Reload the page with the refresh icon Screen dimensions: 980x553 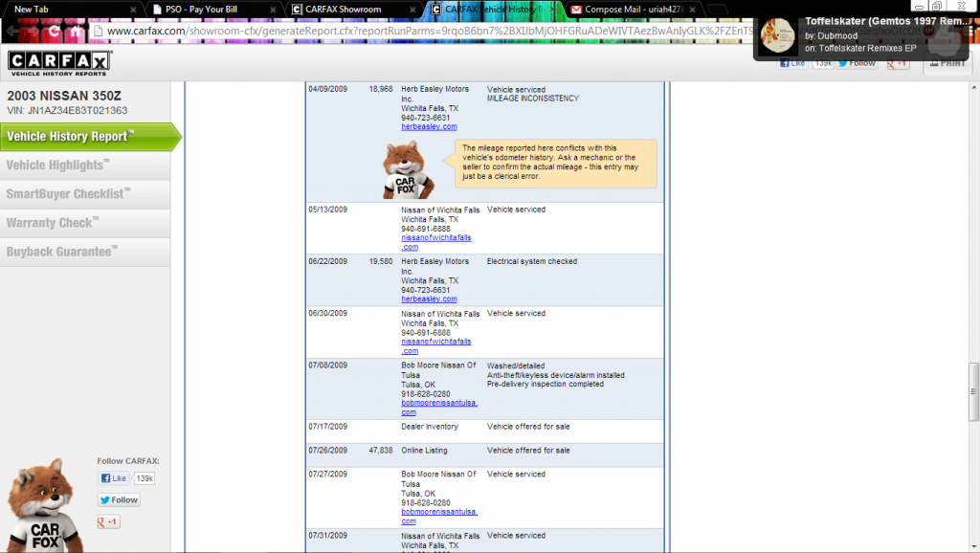point(55,31)
